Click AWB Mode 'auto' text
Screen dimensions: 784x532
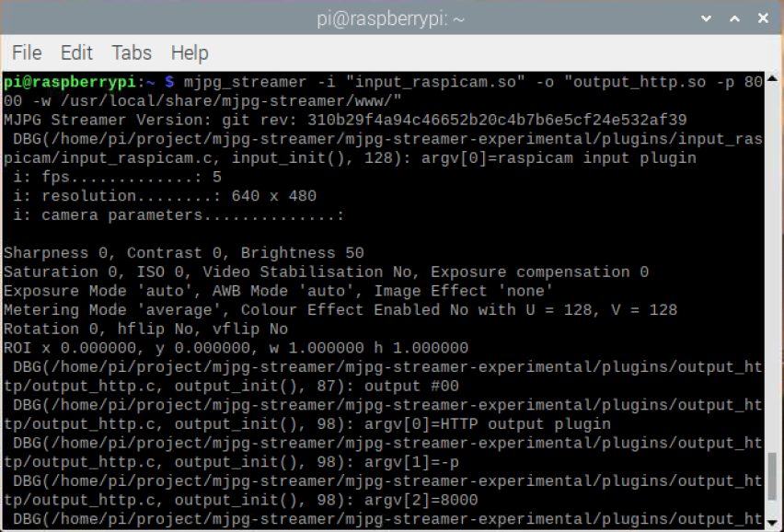click(x=283, y=291)
